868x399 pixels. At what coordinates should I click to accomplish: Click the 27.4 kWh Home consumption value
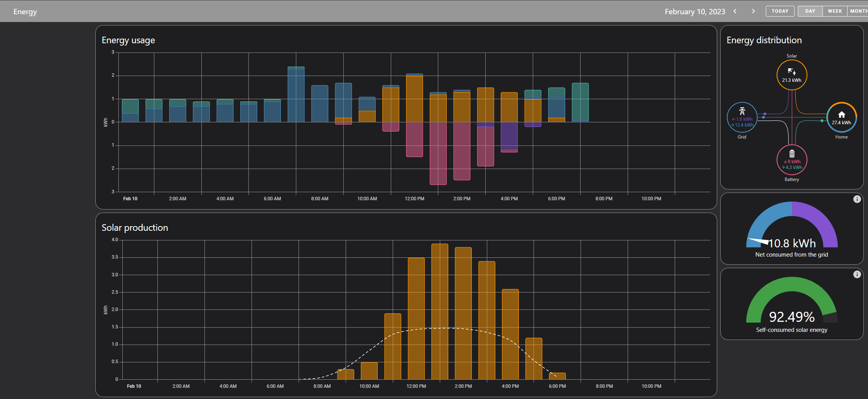click(841, 123)
